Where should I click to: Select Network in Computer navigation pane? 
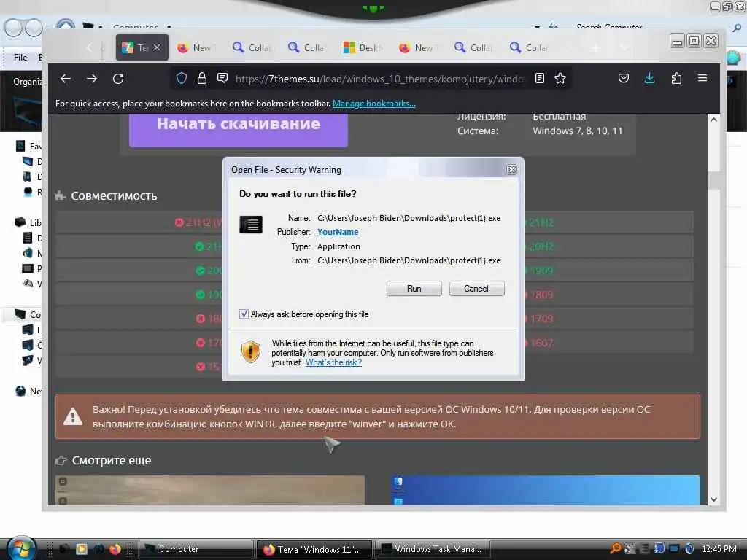[x=28, y=391]
